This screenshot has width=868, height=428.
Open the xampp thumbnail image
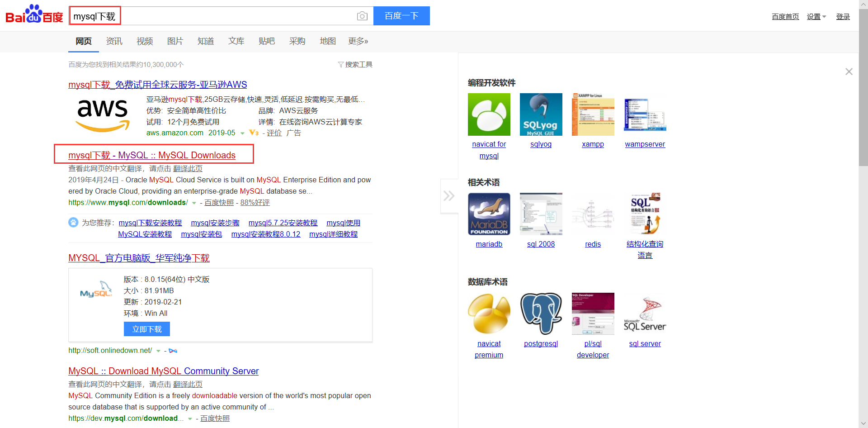593,114
